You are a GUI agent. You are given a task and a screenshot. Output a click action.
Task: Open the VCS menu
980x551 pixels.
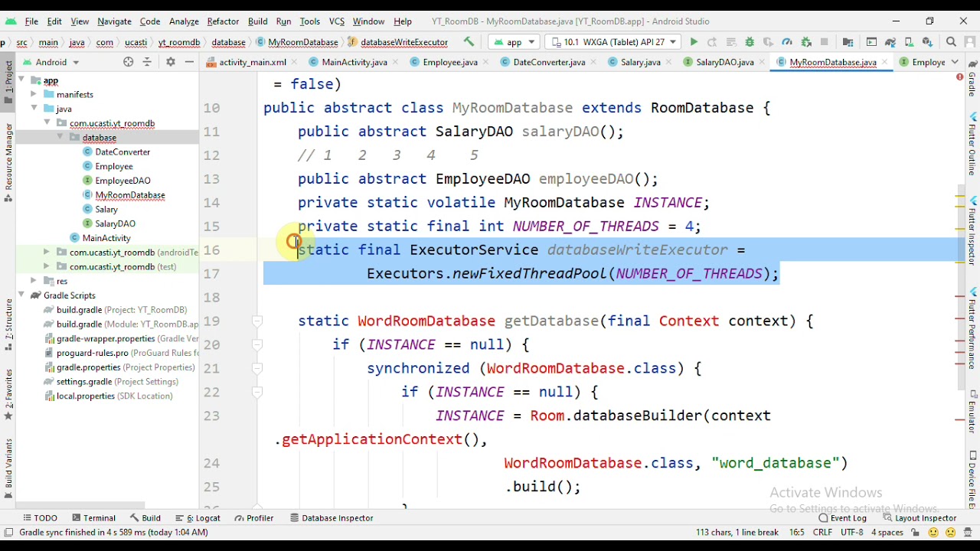coord(336,21)
